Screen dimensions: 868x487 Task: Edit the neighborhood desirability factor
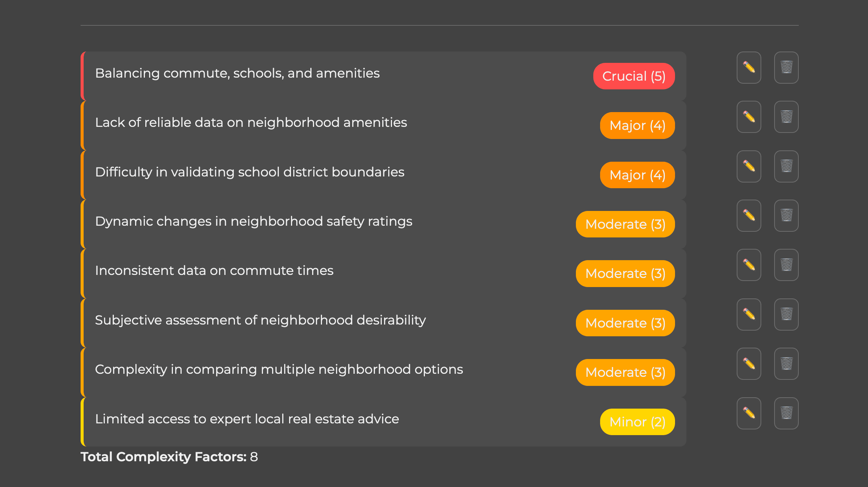click(x=749, y=314)
